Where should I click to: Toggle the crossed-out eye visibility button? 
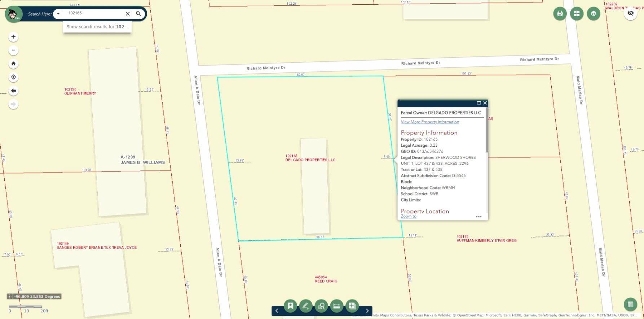pos(630,13)
